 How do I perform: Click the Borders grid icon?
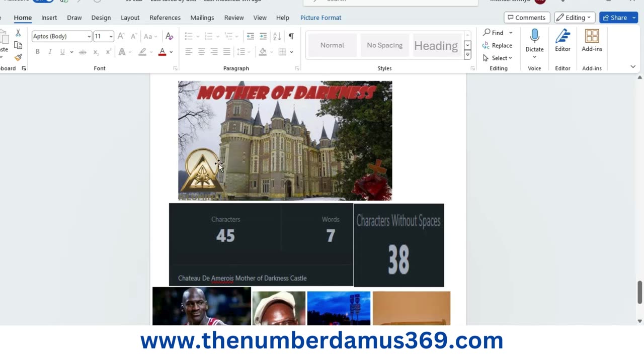(282, 52)
